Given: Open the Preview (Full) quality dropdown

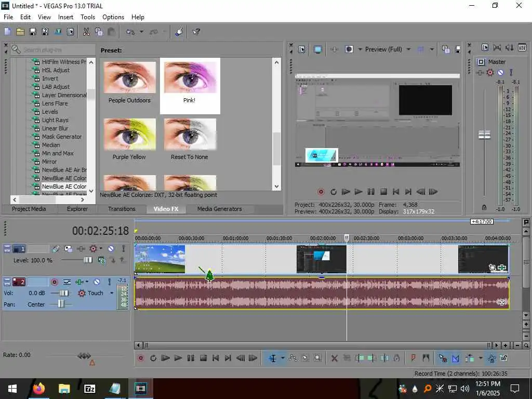Looking at the screenshot, I should tap(408, 49).
